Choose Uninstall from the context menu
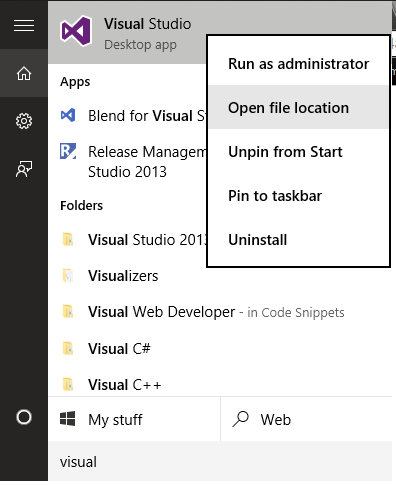The image size is (396, 486). (x=298, y=240)
